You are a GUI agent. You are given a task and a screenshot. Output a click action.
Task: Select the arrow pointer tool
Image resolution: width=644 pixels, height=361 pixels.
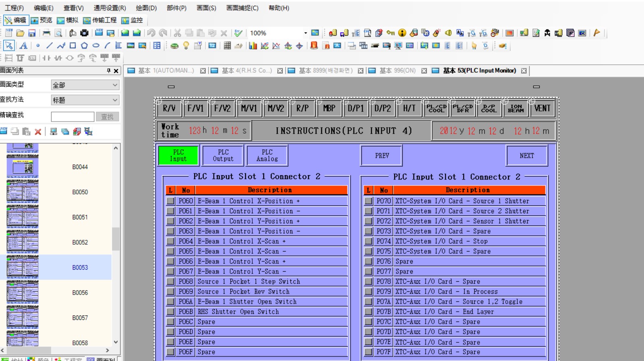pos(8,46)
